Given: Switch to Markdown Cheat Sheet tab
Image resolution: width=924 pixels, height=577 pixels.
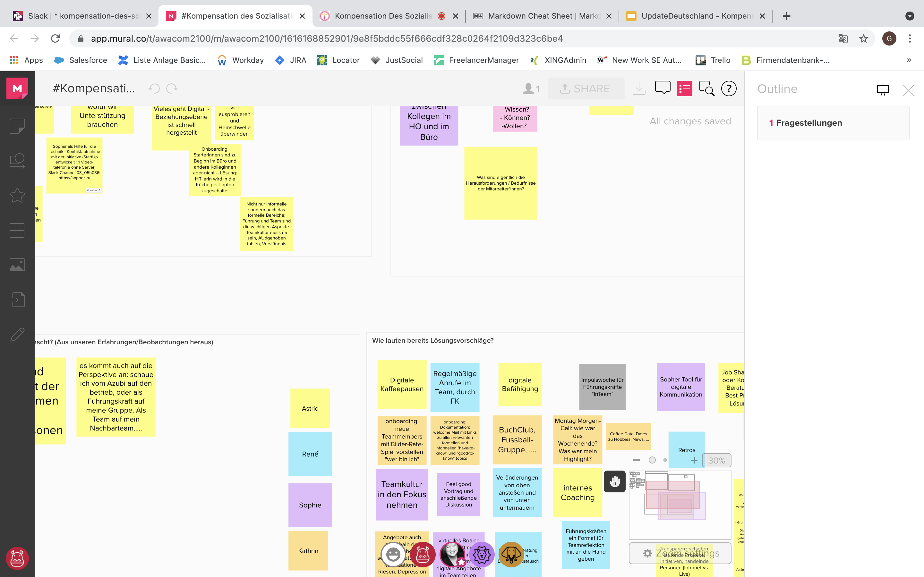Looking at the screenshot, I should coord(542,16).
